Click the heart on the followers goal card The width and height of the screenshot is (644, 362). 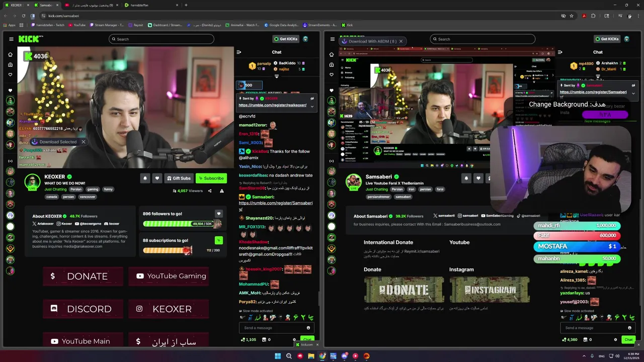click(x=218, y=214)
